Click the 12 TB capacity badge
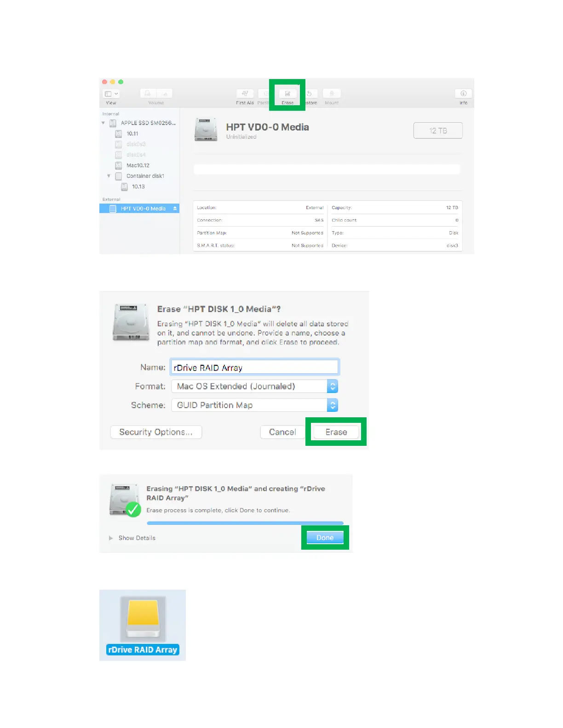 pyautogui.click(x=438, y=131)
